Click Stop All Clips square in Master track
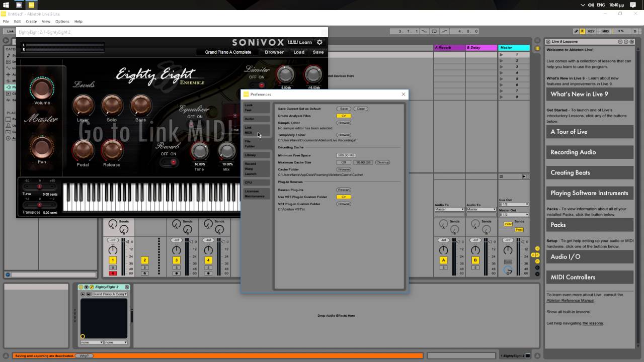This screenshot has width=644, height=362. [501, 176]
